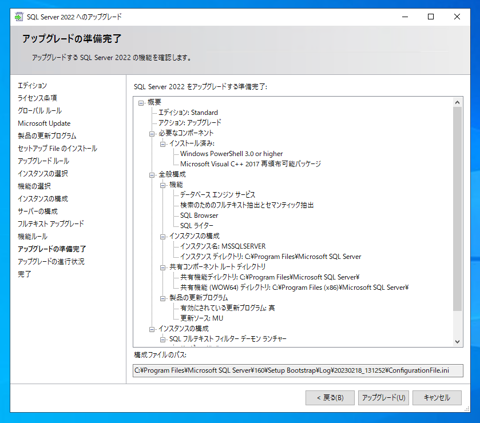Screen dimensions: 480x423
Task: Select インスタンス ディレクトリ path row
Action: (x=271, y=257)
